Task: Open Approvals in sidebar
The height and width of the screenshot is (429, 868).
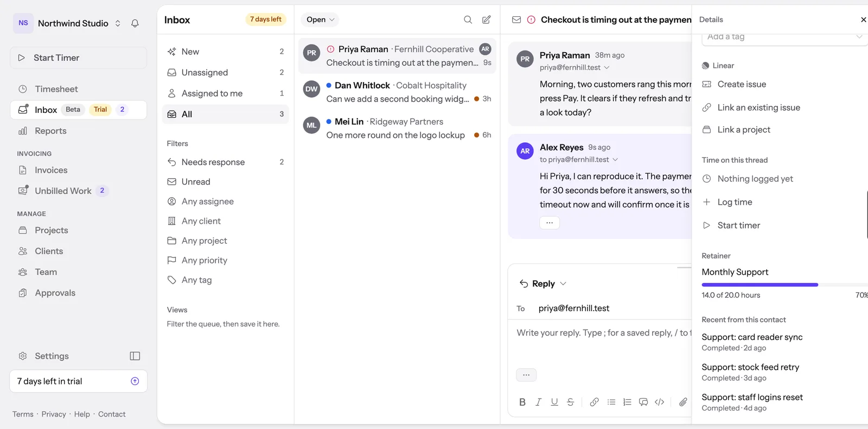Action: point(78,293)
